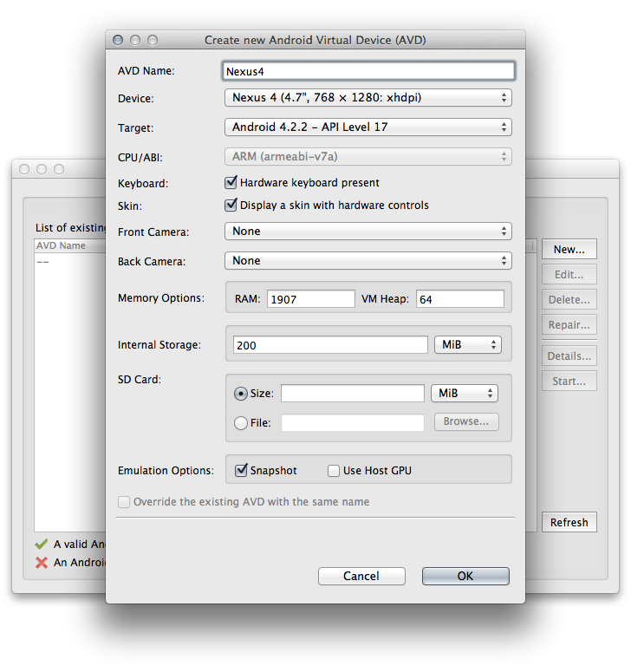Click Edit... in the AVD Manager window
This screenshot has height=672, width=631.
569,274
